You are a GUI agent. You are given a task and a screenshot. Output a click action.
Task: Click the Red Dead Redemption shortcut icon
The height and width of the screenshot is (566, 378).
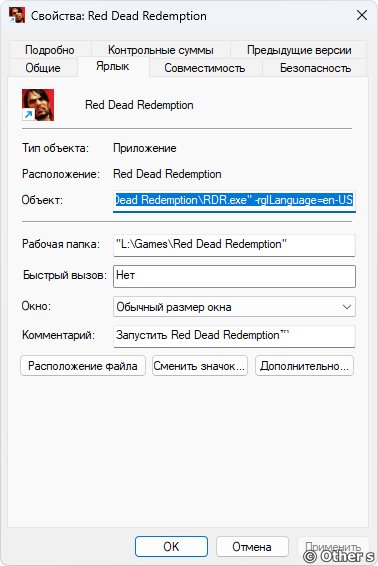pos(38,105)
